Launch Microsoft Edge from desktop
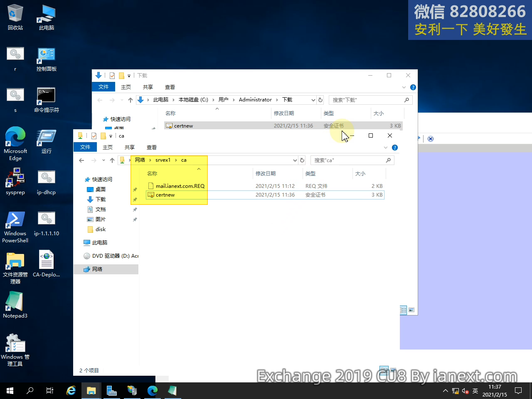 pyautogui.click(x=15, y=143)
